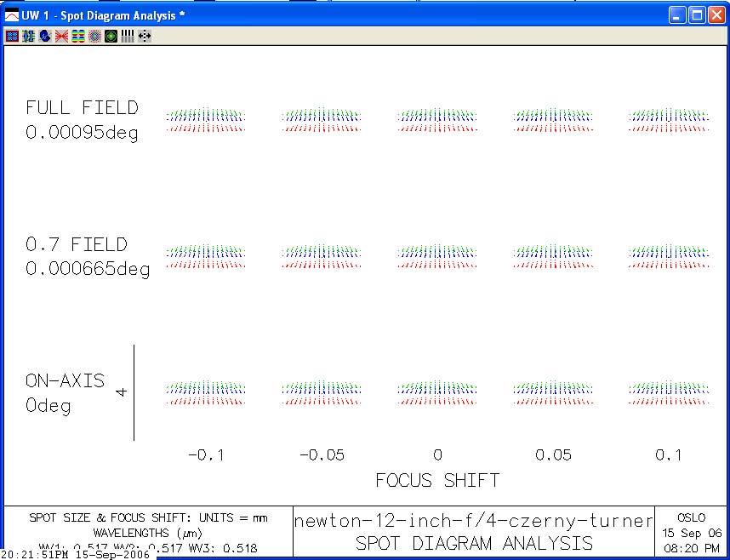This screenshot has height=560, width=730.
Task: Click the newton-12-inch-f/4-czerny-turner lens title
Action: click(x=474, y=522)
